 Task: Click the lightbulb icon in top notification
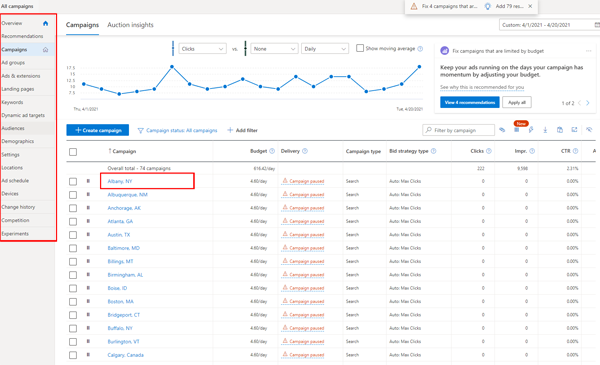click(x=488, y=7)
